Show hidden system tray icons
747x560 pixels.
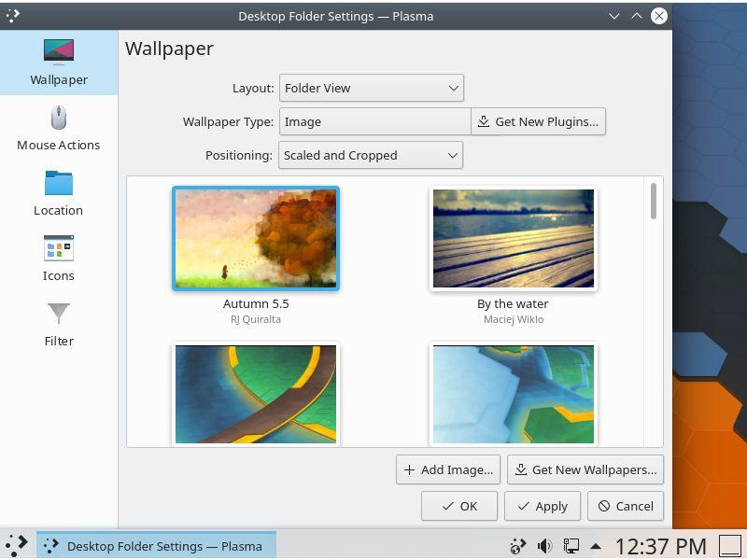point(596,546)
